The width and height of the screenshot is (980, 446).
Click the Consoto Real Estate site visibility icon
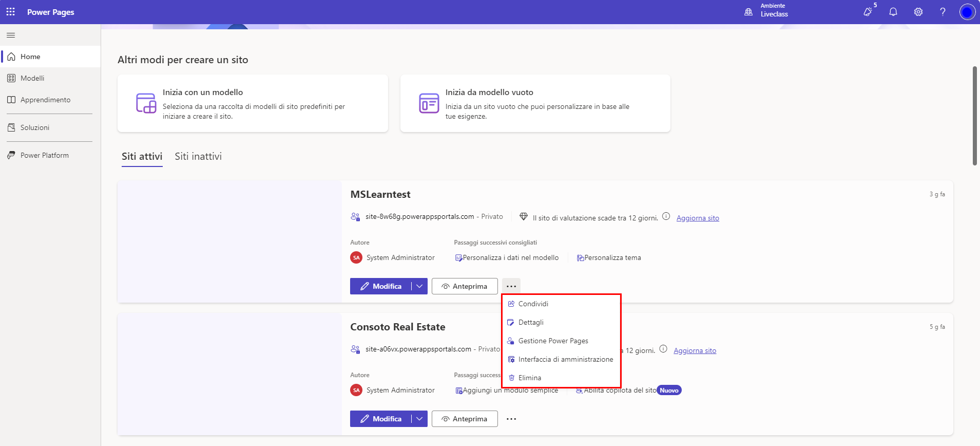(355, 349)
